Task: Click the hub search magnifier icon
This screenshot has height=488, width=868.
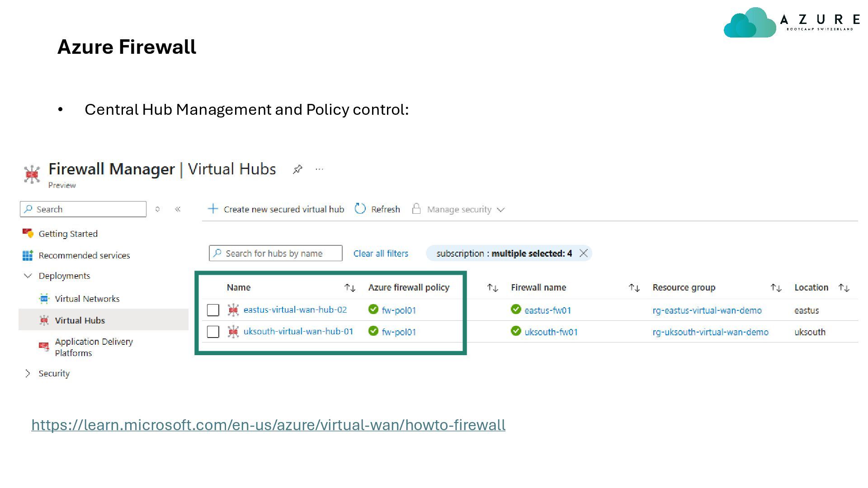Action: 217,253
